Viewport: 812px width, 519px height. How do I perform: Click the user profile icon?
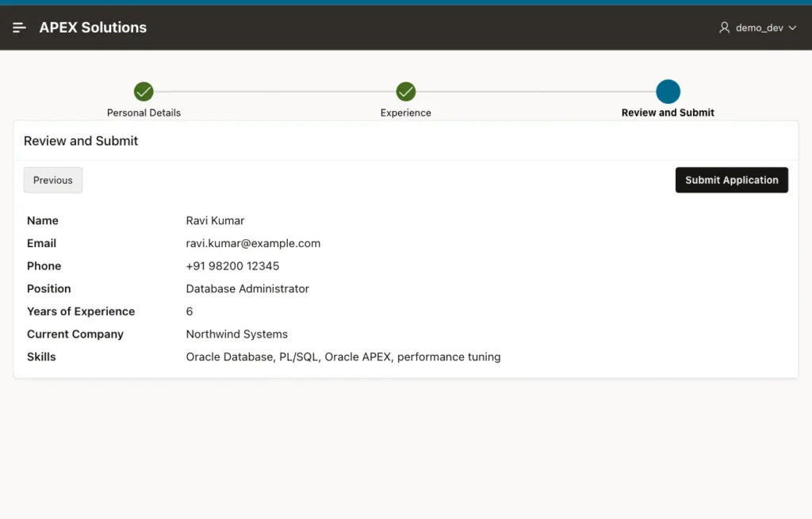click(725, 28)
